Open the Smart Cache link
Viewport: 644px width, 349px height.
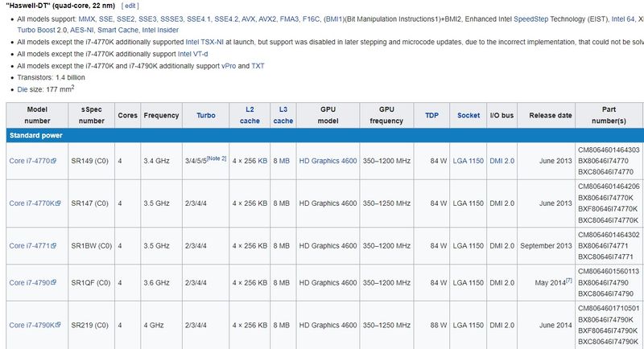[x=118, y=30]
